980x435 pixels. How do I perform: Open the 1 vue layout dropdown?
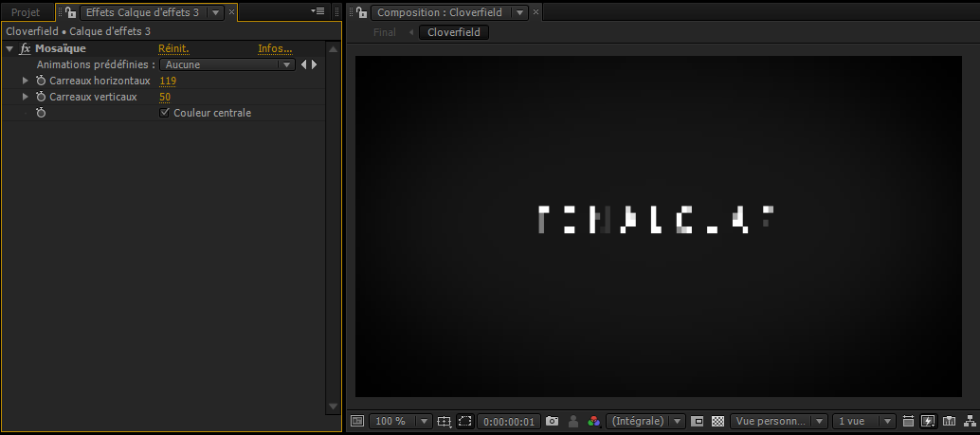tap(863, 421)
